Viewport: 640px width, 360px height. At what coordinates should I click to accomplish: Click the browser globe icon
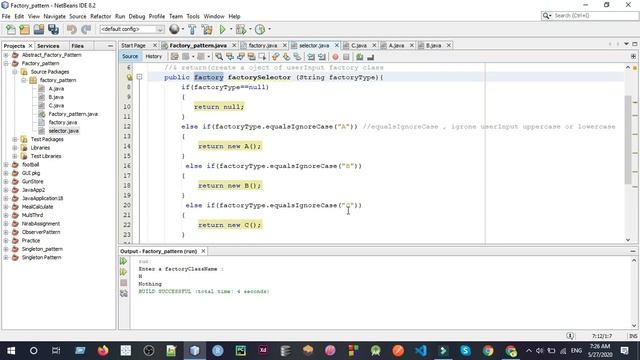pyautogui.click(x=174, y=29)
